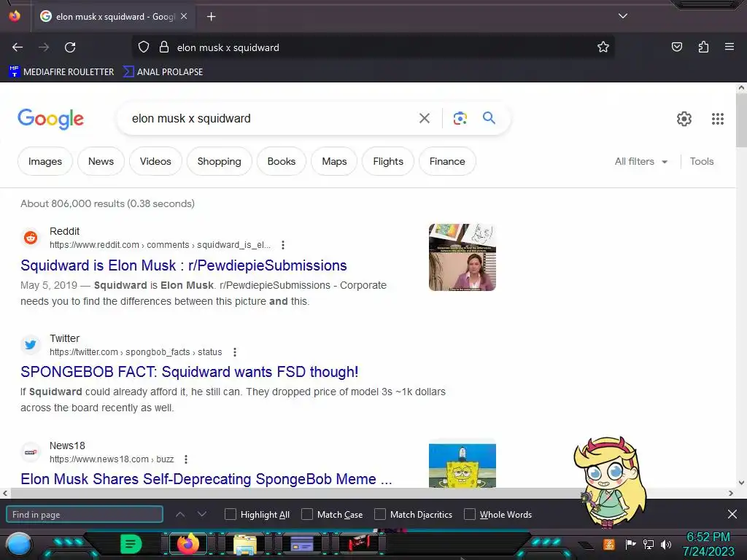Viewport: 747px width, 560px height.
Task: Open the list all tabs chevron
Action: 623,16
